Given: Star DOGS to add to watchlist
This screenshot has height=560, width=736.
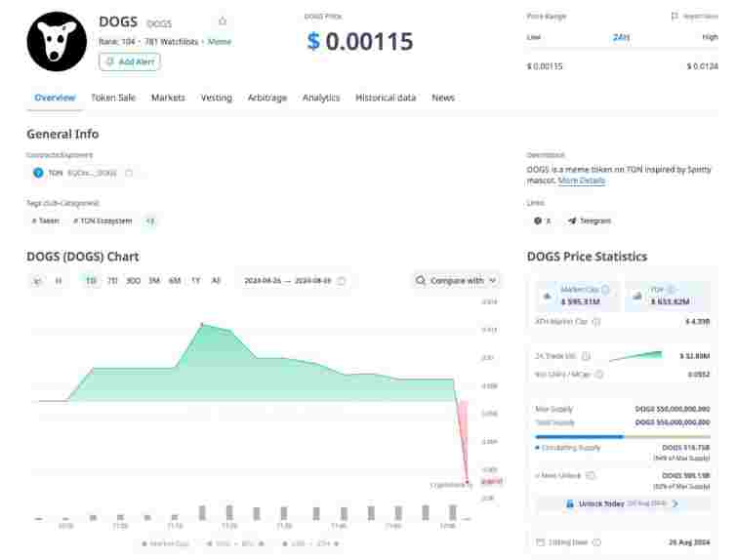Looking at the screenshot, I should (223, 21).
